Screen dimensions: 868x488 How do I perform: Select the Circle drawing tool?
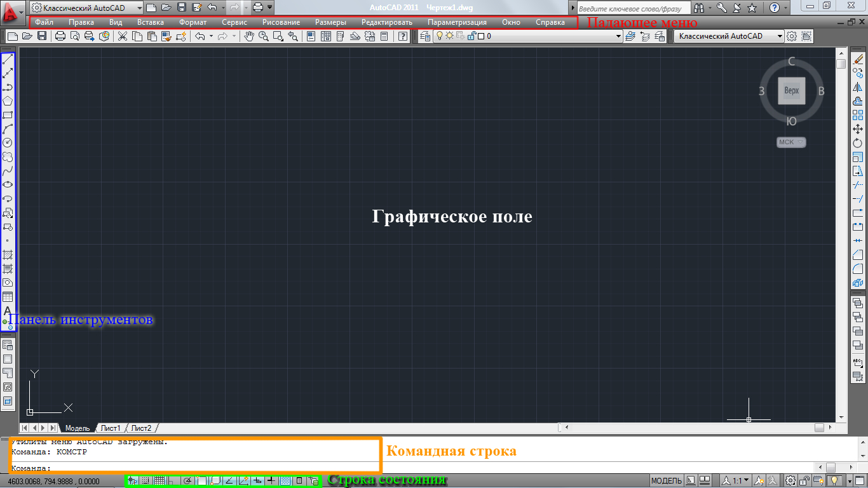coord(8,142)
